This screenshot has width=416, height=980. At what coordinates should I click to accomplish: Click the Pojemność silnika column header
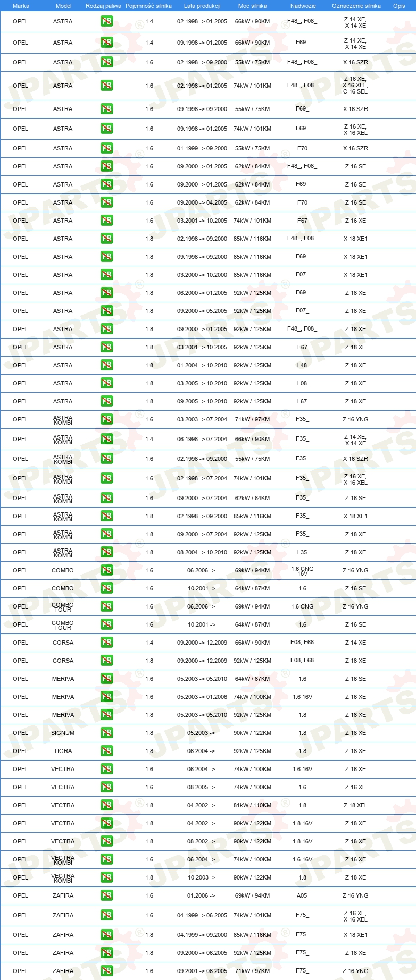(148, 6)
